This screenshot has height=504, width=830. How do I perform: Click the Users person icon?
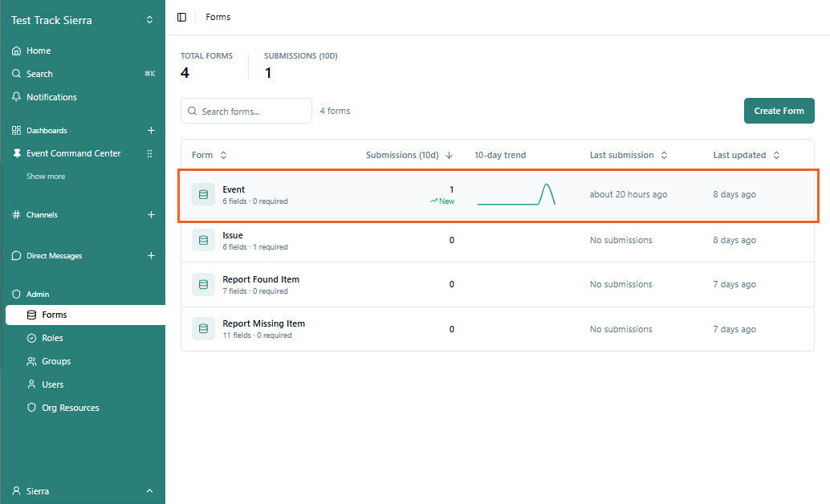tap(32, 384)
